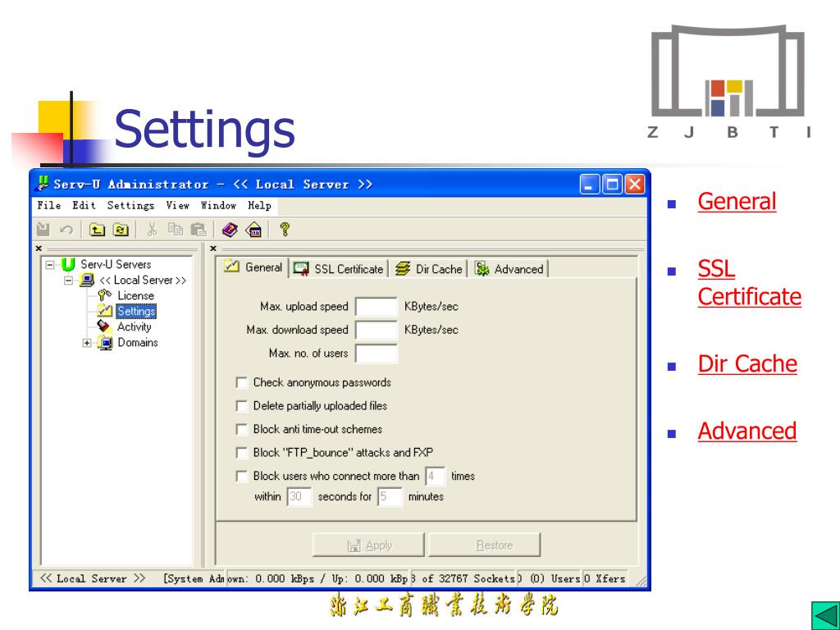
Task: Enable Block users who connect more than
Action: pos(242,476)
